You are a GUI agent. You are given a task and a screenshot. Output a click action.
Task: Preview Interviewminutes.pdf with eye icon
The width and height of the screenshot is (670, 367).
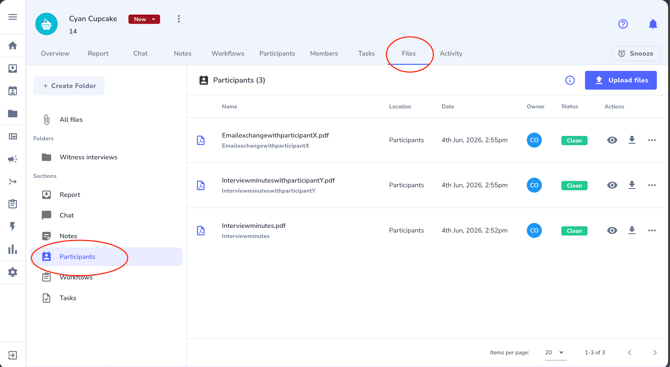click(x=612, y=230)
